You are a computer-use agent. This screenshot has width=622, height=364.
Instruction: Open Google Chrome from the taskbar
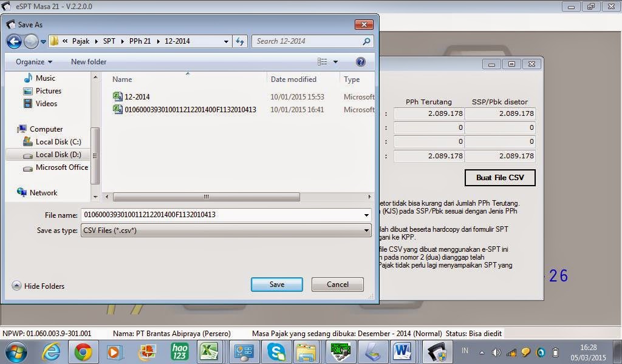82,352
